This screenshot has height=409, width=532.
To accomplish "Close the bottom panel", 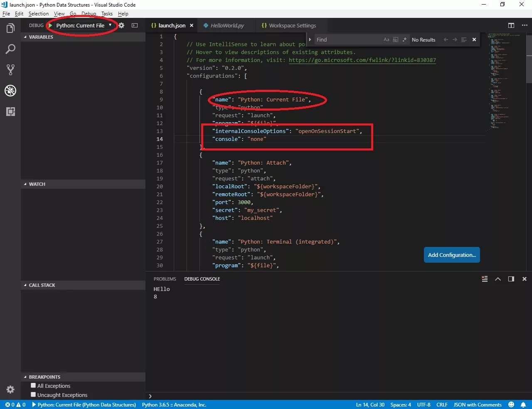I will tap(525, 279).
